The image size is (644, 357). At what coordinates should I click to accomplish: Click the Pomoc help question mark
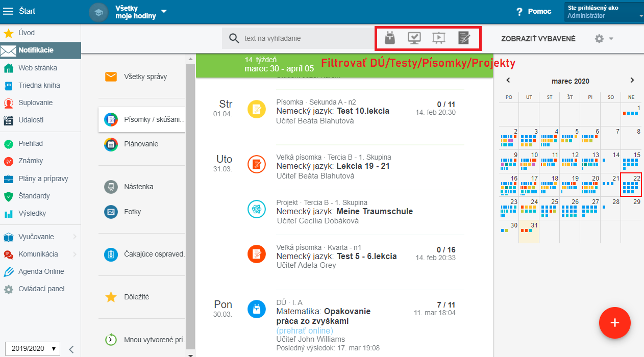click(519, 11)
